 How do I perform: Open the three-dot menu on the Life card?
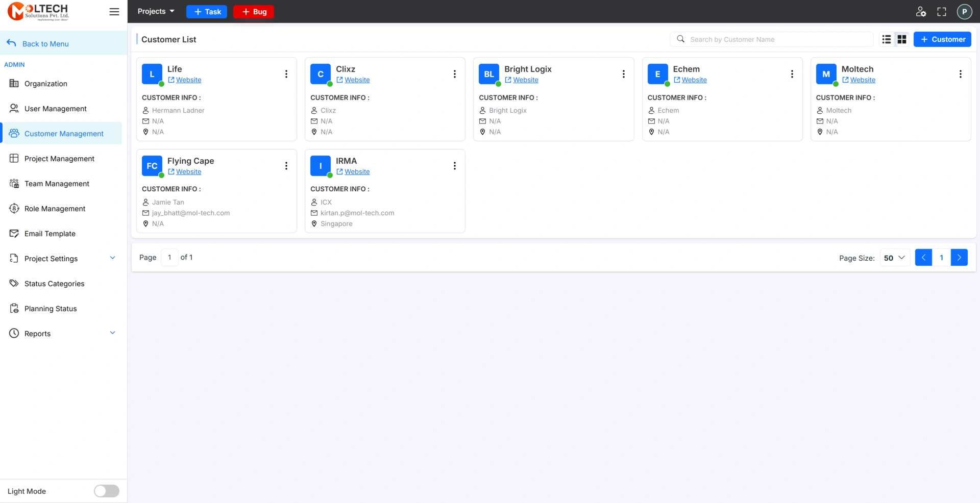pos(286,74)
